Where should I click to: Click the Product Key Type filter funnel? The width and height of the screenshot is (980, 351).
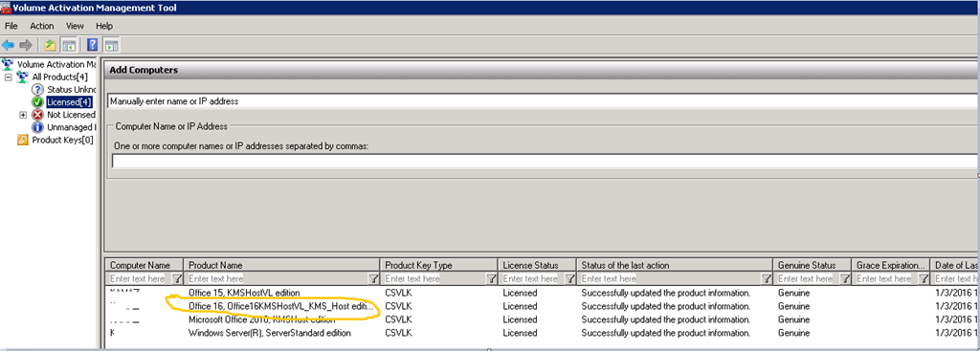coord(491,278)
